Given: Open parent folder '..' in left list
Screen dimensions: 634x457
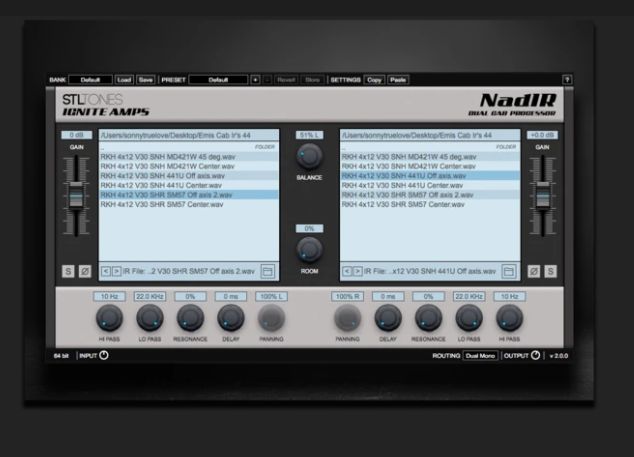Looking at the screenshot, I should coord(189,147).
